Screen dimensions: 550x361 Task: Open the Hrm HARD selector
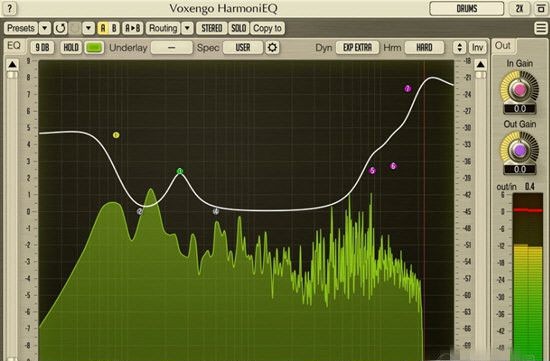[x=424, y=47]
